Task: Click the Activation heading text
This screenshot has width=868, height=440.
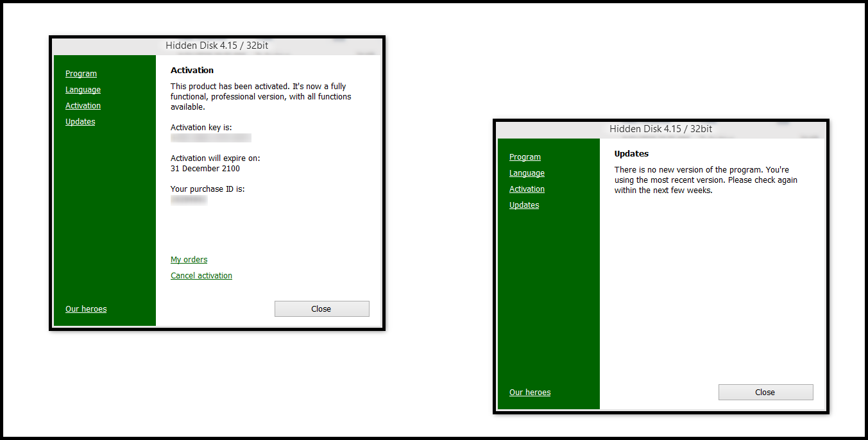Action: tap(192, 71)
